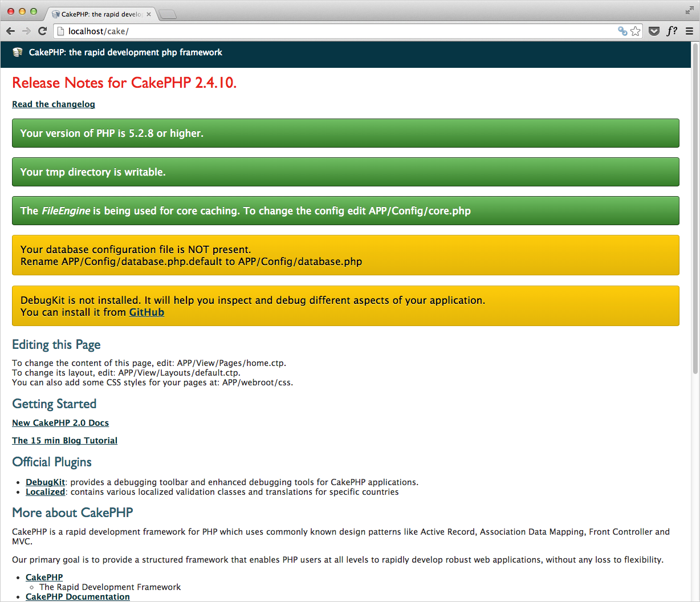The height and width of the screenshot is (602, 700).
Task: Click text 'APP/View/Pages/home.ctp' line
Action: 149,363
